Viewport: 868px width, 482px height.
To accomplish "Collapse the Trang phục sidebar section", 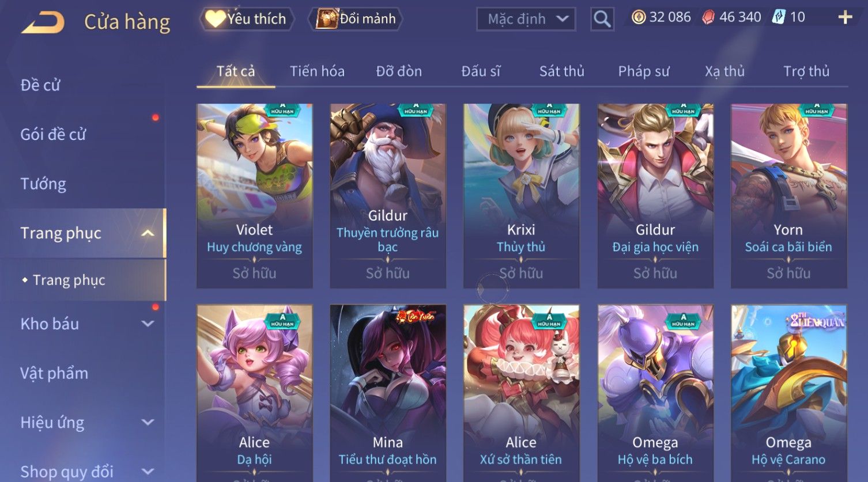I will pyautogui.click(x=148, y=233).
